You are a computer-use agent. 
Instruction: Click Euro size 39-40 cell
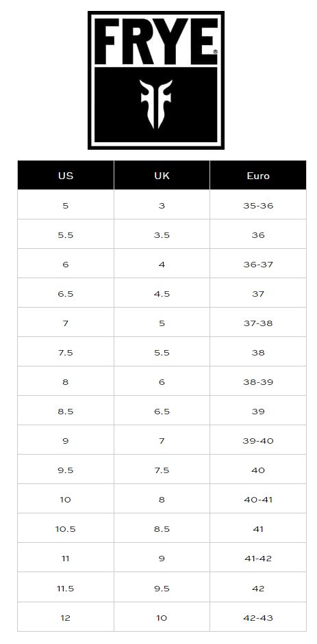pyautogui.click(x=258, y=440)
